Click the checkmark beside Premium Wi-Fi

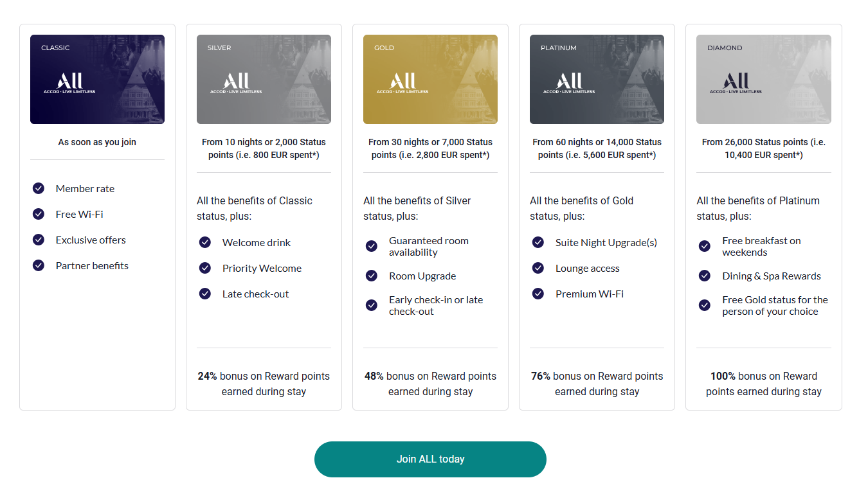538,294
